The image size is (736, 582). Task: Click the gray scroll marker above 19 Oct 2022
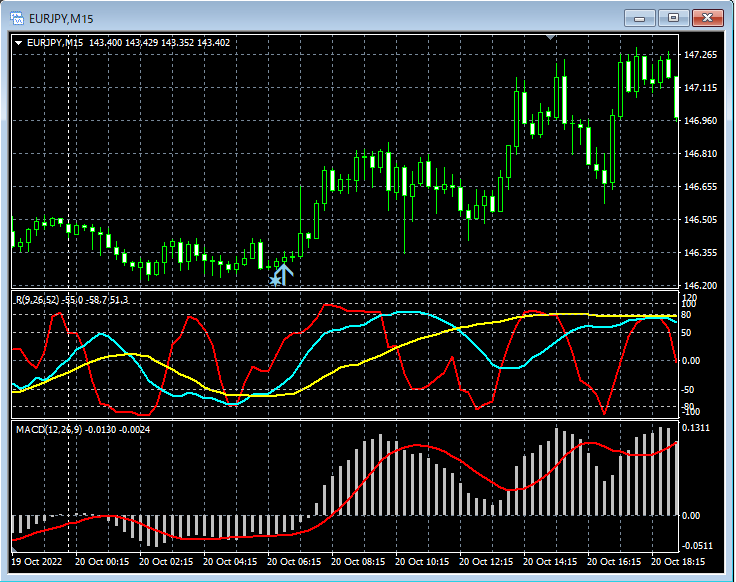point(15,549)
